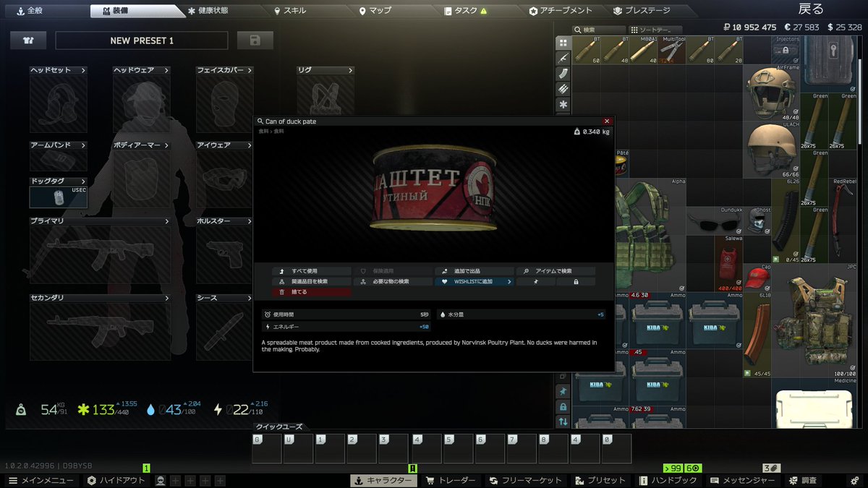Image resolution: width=868 pixels, height=488 pixels.
Task: Switch to the マップ tab
Action: [375, 11]
